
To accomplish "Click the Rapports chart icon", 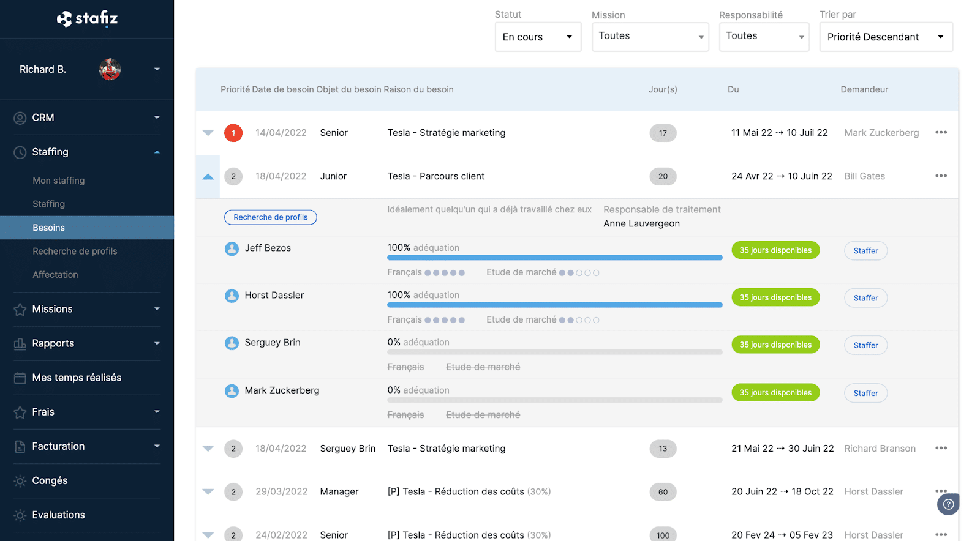I will pos(20,344).
